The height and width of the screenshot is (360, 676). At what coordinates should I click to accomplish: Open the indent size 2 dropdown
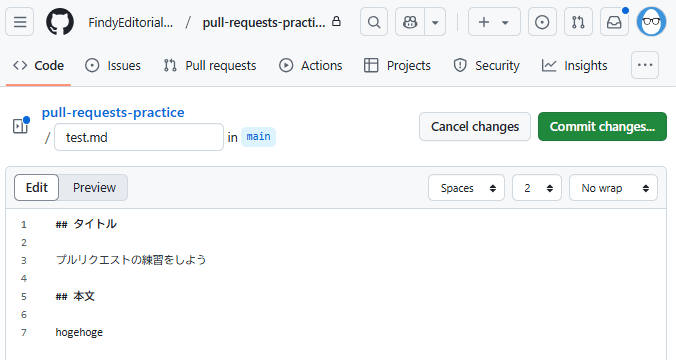537,188
